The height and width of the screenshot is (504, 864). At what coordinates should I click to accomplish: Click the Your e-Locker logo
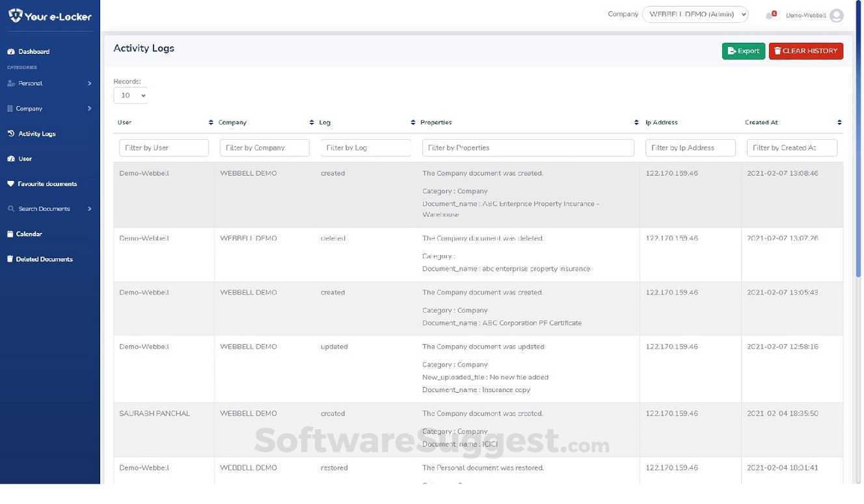pyautogui.click(x=49, y=15)
